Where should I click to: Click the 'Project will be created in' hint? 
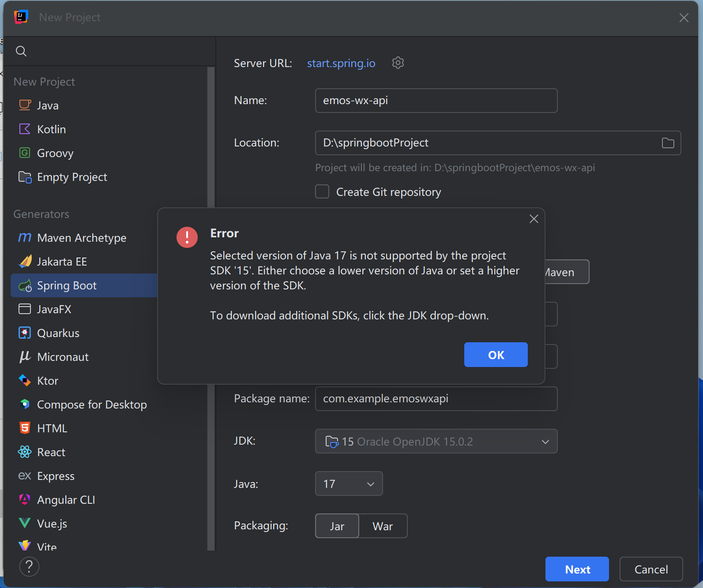point(455,168)
